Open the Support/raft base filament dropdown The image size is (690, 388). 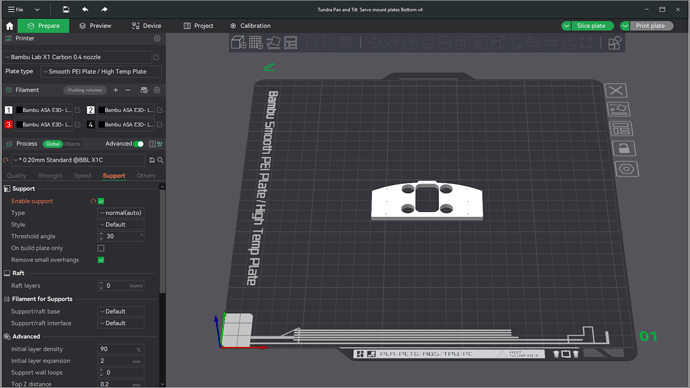pos(121,311)
